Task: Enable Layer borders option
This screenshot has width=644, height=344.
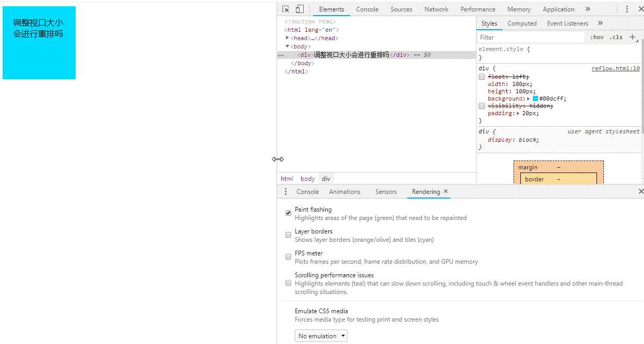Action: coord(288,235)
